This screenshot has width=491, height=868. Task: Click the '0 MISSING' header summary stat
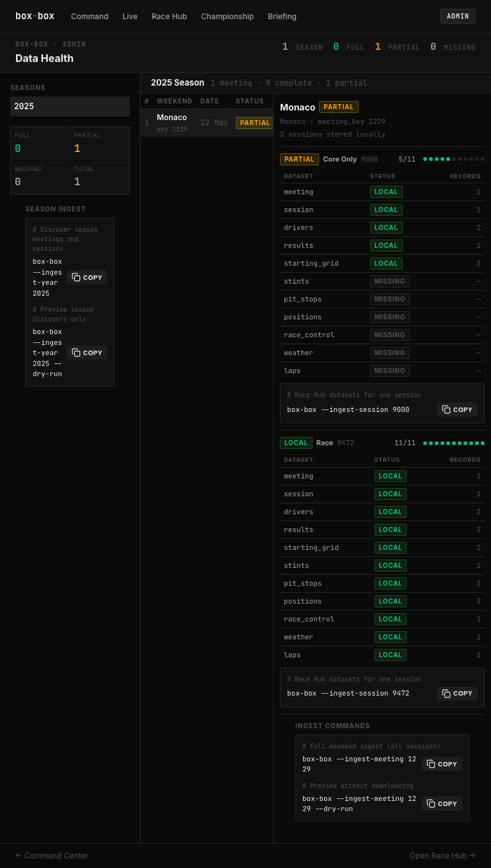[x=453, y=47]
